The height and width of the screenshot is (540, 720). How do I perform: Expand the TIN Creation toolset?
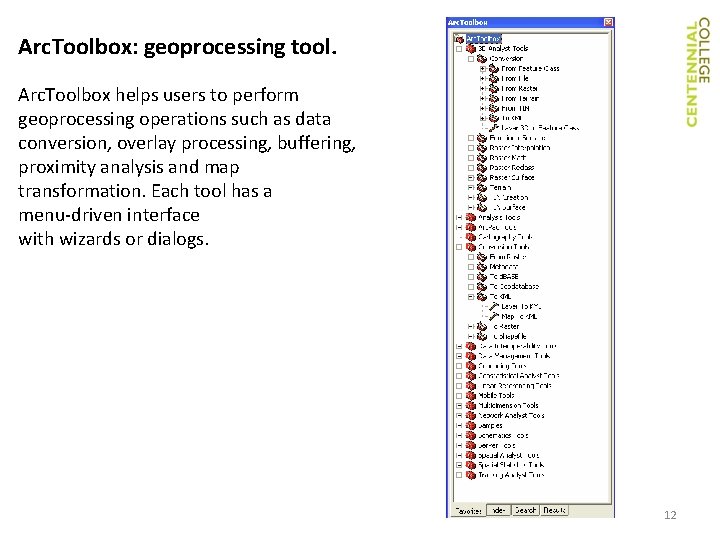pyautogui.click(x=471, y=197)
